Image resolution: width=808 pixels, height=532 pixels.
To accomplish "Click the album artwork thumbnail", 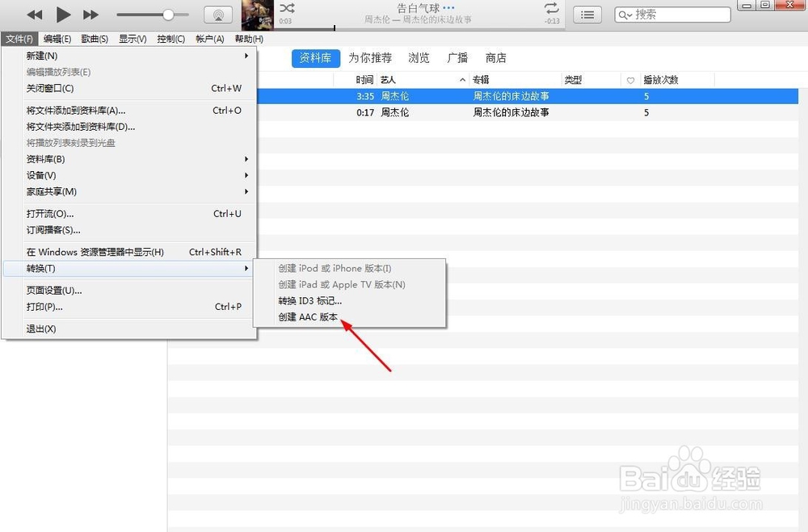I will [258, 15].
